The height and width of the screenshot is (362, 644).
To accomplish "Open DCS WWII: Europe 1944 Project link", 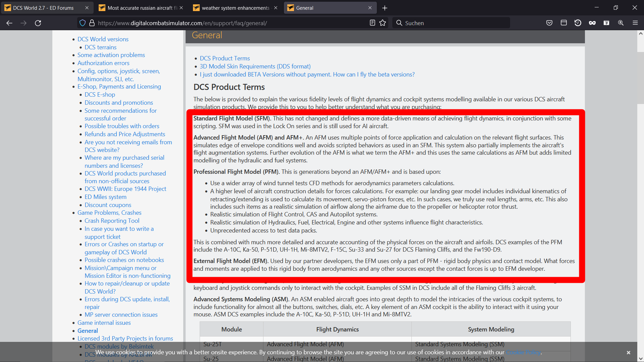I will coord(125,189).
